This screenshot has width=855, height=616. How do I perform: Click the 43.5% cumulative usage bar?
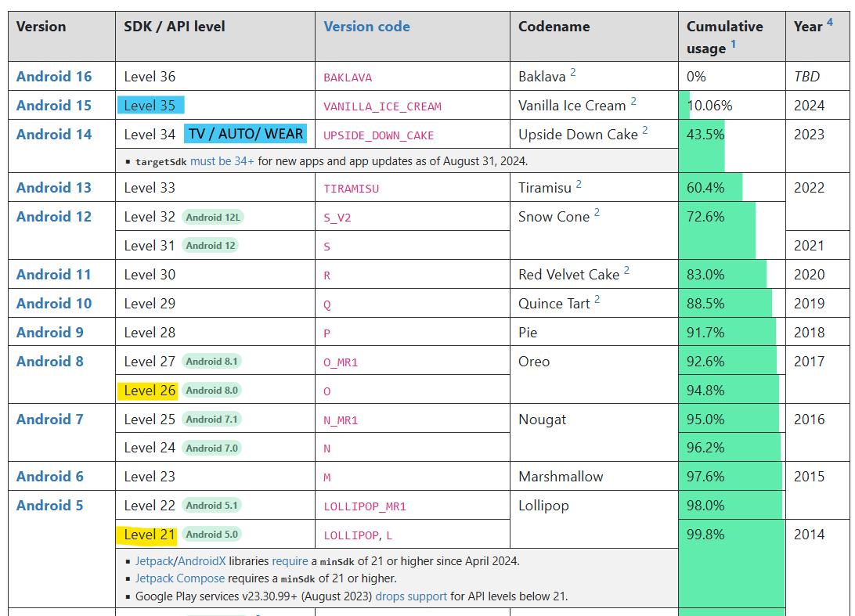(x=702, y=146)
